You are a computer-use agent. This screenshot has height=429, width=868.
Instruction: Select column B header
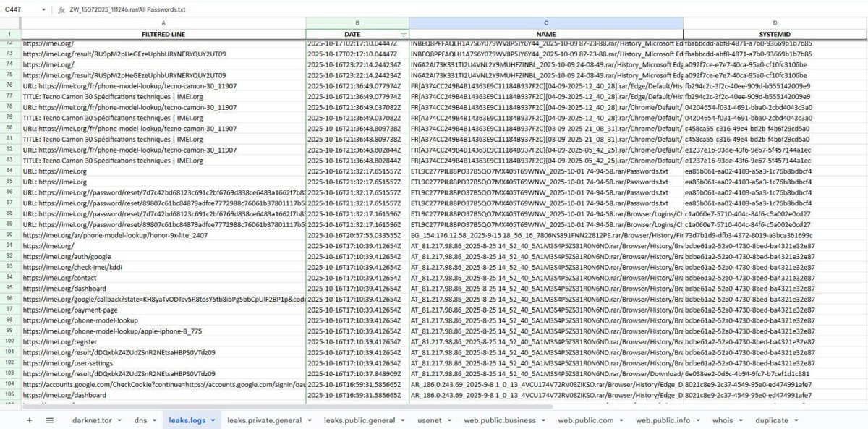click(357, 23)
